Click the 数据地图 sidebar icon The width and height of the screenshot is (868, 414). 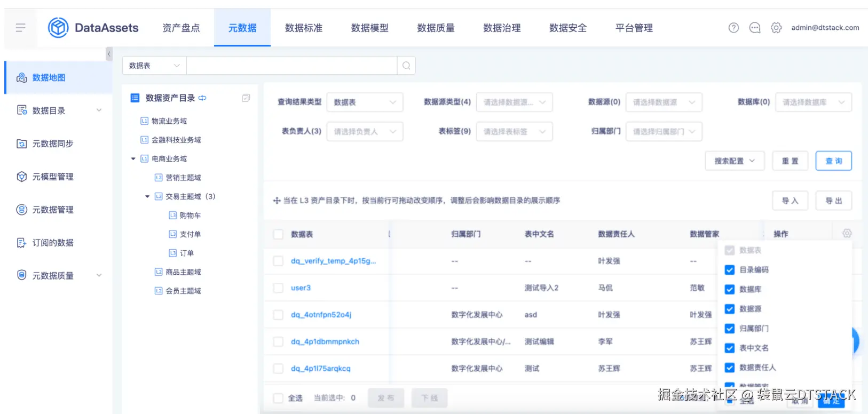click(x=22, y=78)
